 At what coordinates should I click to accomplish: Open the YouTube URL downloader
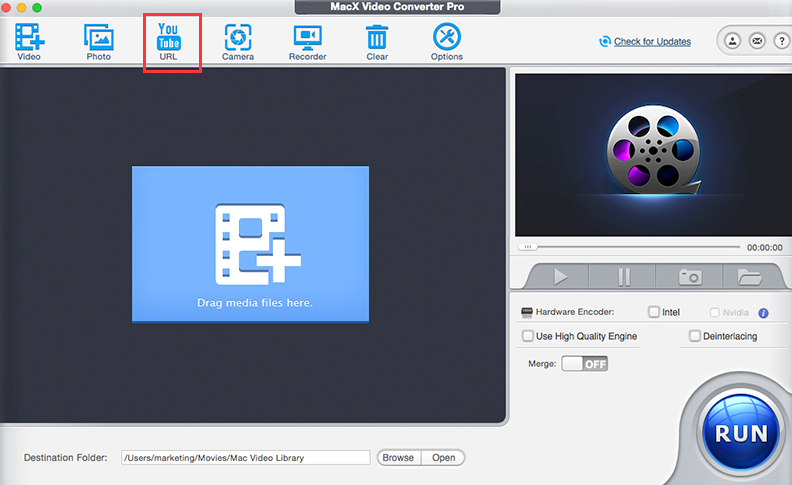(169, 42)
